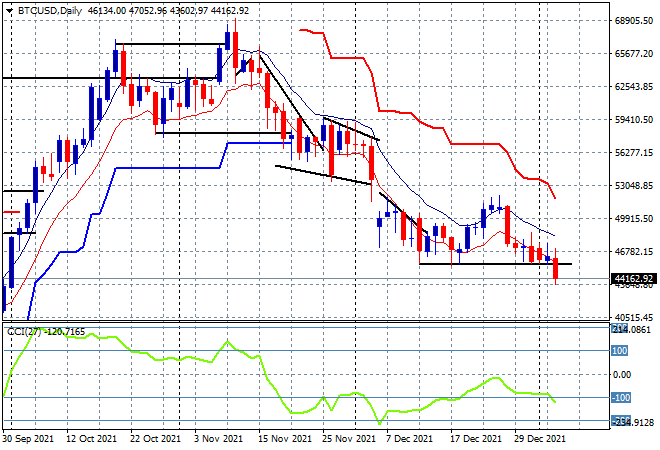
Task: Select the 29 Dec 2021 date label
Action: point(540,438)
